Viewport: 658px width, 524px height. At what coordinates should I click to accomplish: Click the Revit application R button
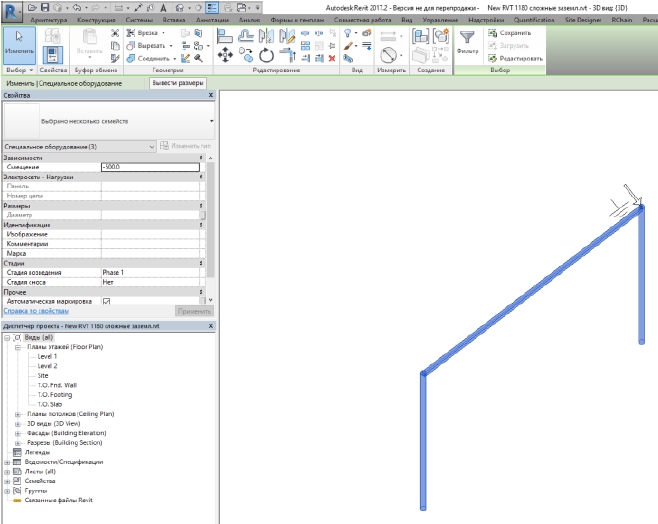[x=12, y=9]
